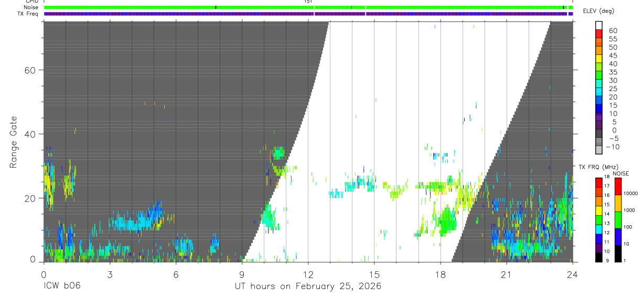Click the black segment of the TX FRQ bar
The image size is (644, 297).
pos(599,257)
